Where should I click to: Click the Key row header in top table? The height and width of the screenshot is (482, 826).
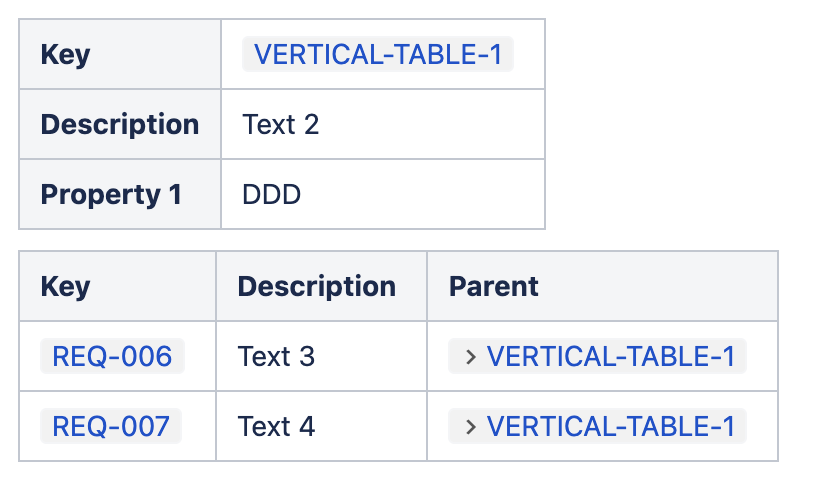[x=66, y=54]
